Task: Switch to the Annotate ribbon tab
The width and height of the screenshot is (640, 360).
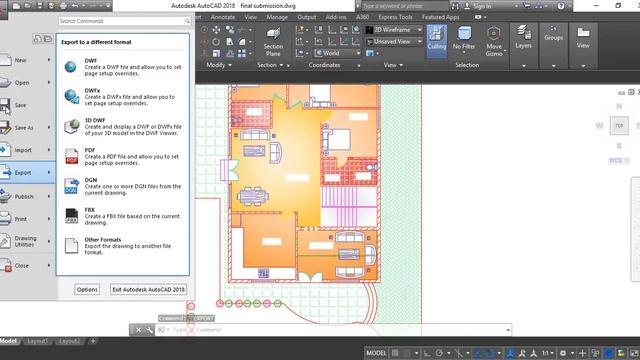Action: point(222,17)
